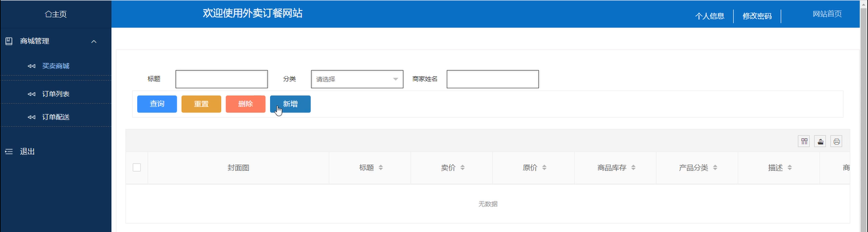Screen dimensions: 868x232
Task: Focus the 商家姓名 input field
Action: [492, 79]
